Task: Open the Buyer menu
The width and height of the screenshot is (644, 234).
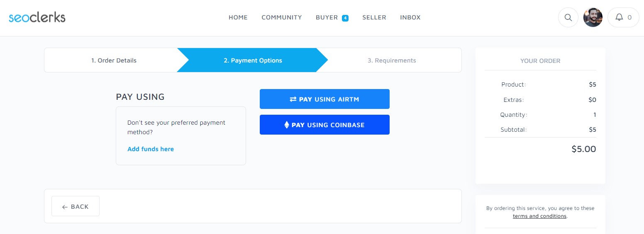Action: (x=327, y=17)
